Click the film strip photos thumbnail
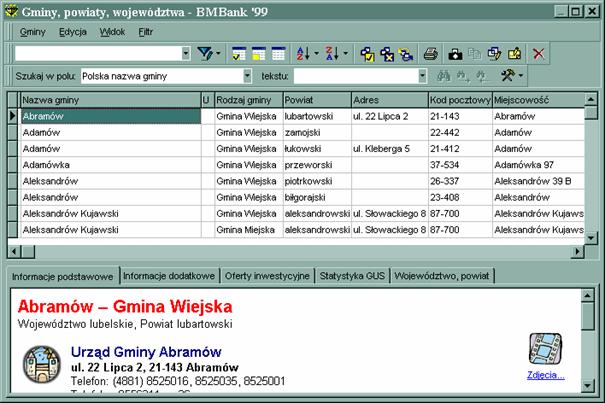The width and height of the screenshot is (605, 403). pos(545,349)
